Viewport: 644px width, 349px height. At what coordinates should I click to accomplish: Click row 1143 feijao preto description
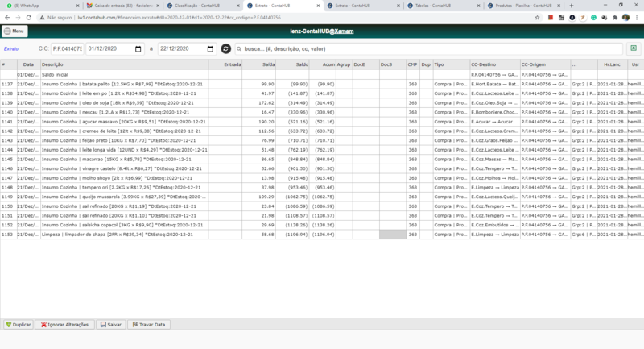click(x=125, y=140)
